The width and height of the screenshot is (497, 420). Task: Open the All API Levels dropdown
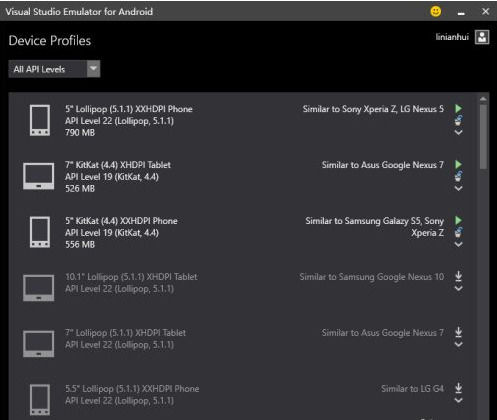click(54, 69)
